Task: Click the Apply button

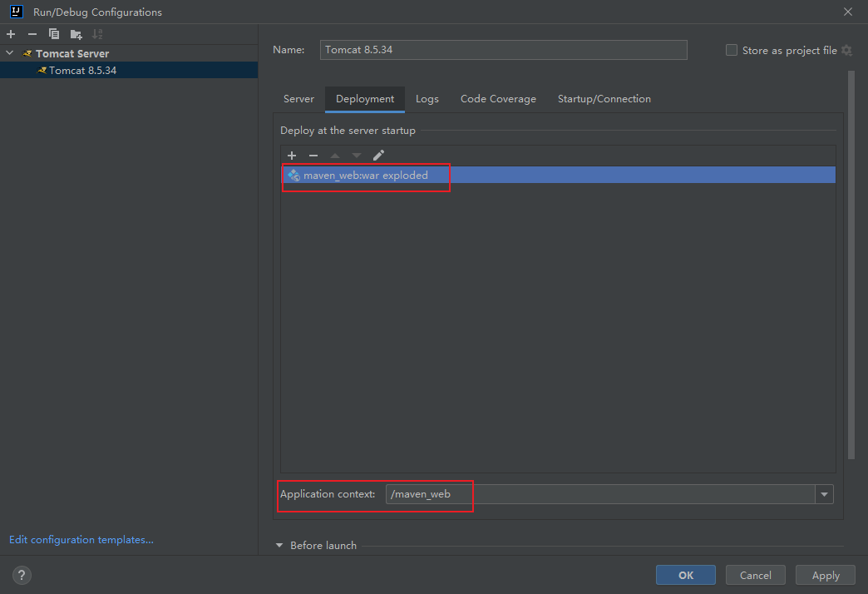Action: tap(826, 575)
